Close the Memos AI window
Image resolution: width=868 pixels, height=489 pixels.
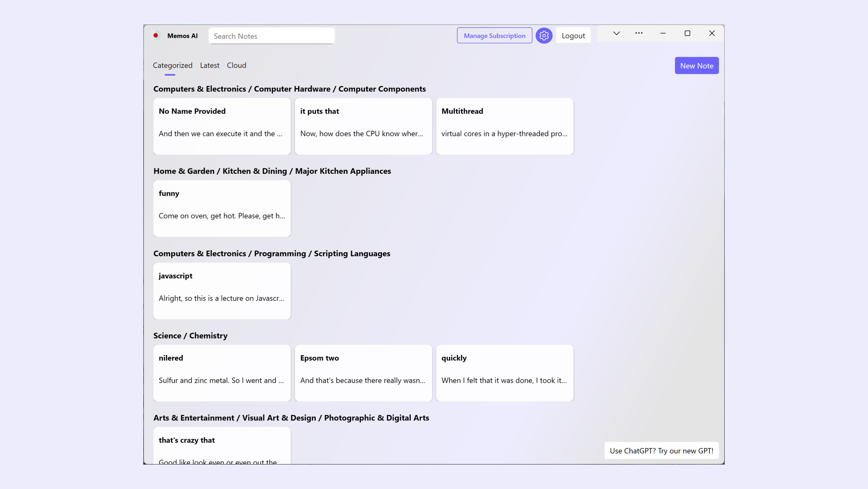tap(712, 33)
